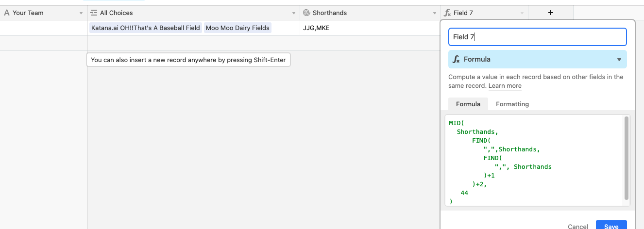The width and height of the screenshot is (644, 229).
Task: Click the fx icon in the Formula type selector
Action: [x=457, y=59]
